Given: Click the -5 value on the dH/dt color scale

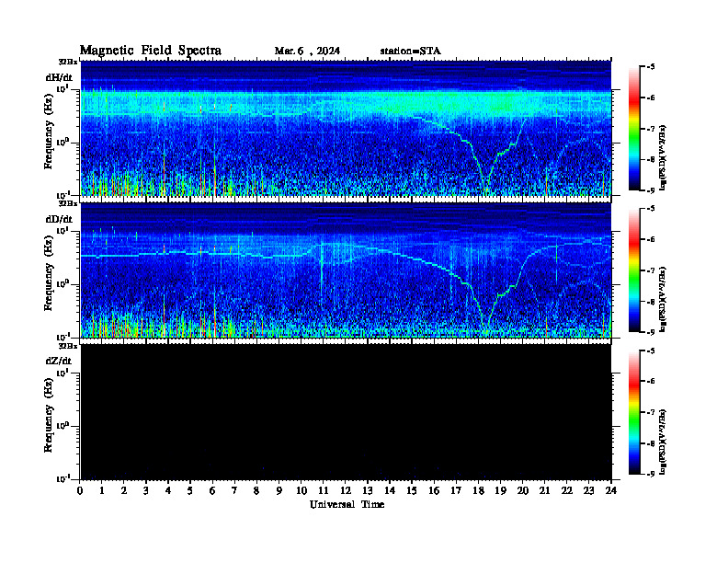Looking at the screenshot, I should pos(651,67).
